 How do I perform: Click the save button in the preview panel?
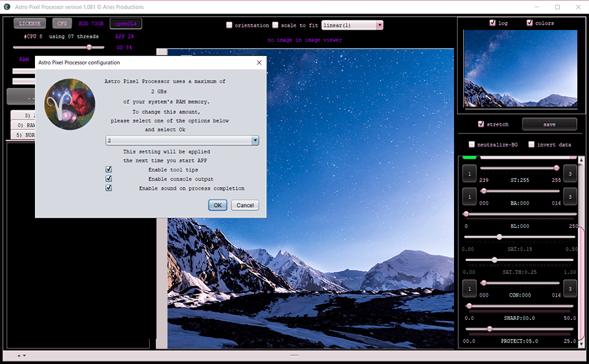[x=549, y=124]
